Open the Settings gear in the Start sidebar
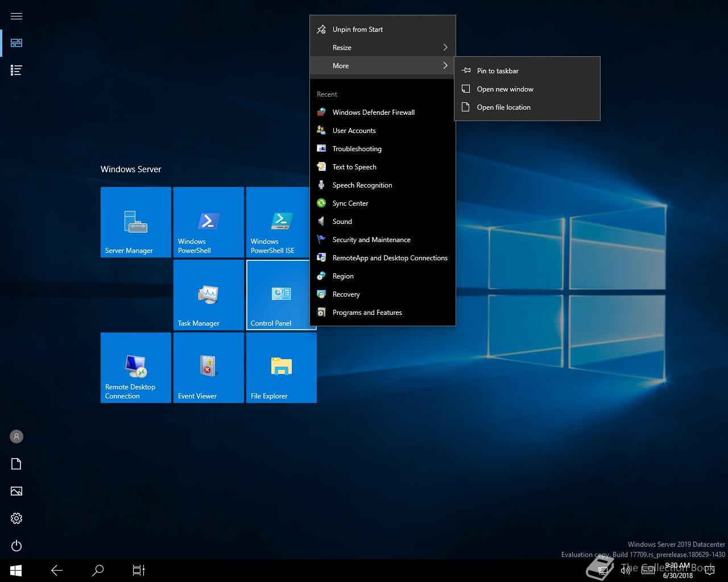 click(16, 518)
